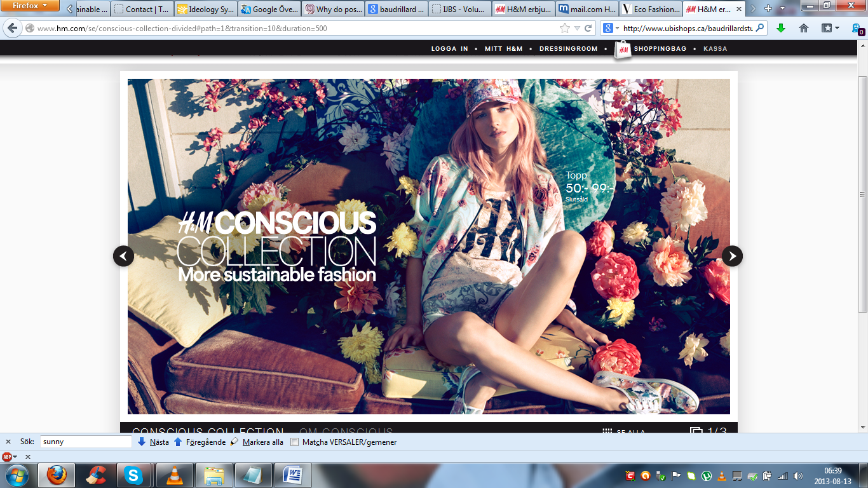Click the uTorrent tray icon
This screenshot has height=488, width=868.
707,475
